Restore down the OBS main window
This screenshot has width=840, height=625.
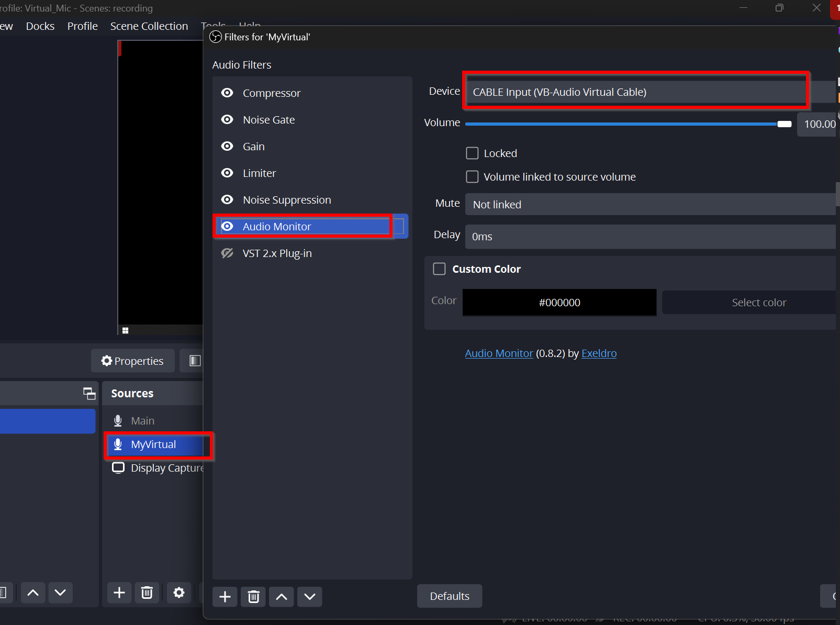(x=779, y=8)
